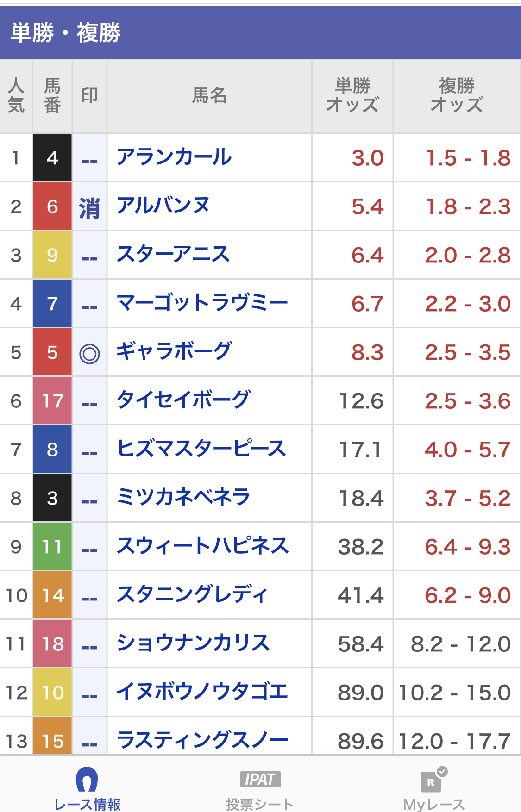Sort by 単勝オッズ column header
521x812 pixels.
coord(352,96)
